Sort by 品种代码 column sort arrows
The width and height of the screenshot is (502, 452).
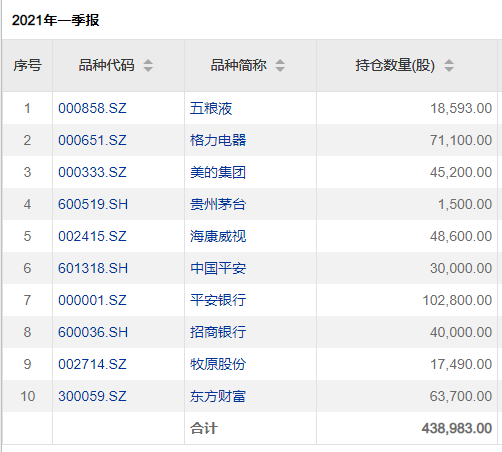tap(148, 65)
